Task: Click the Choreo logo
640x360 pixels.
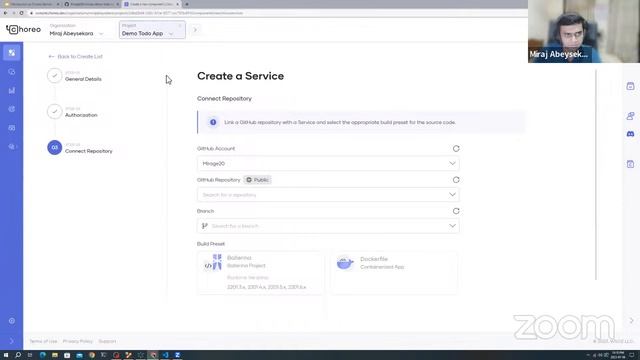Action: (x=23, y=29)
